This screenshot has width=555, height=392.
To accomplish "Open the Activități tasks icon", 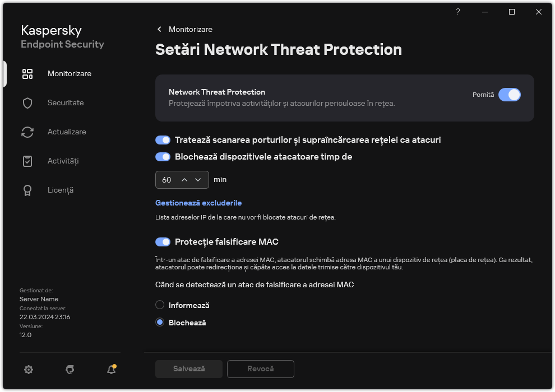I will pyautogui.click(x=27, y=161).
